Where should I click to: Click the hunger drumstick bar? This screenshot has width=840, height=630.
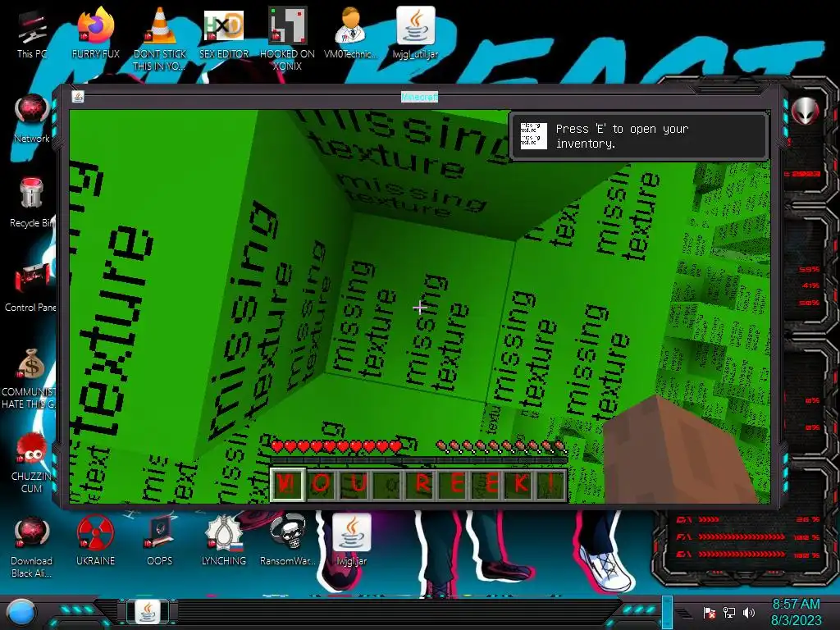pyautogui.click(x=501, y=445)
